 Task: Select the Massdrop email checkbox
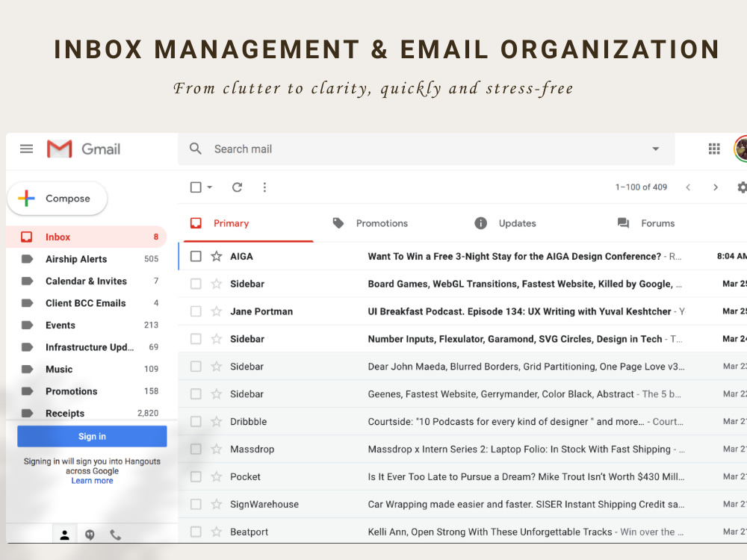pyautogui.click(x=196, y=449)
